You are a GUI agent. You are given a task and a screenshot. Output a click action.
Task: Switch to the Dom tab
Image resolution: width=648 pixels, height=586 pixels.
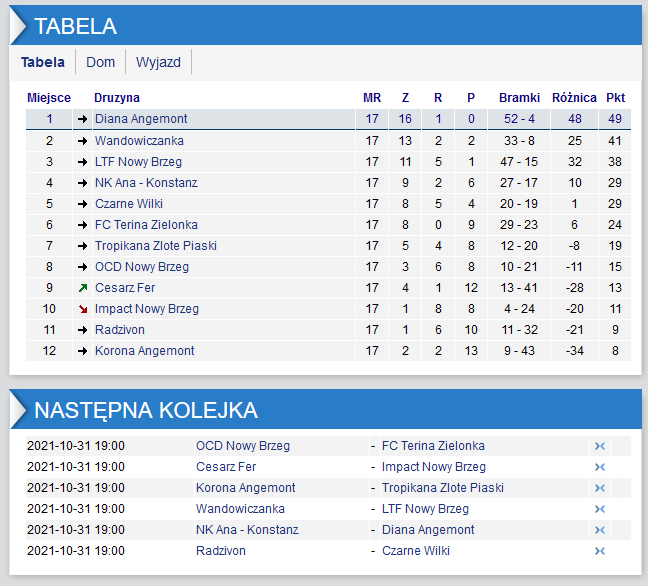pyautogui.click(x=101, y=62)
